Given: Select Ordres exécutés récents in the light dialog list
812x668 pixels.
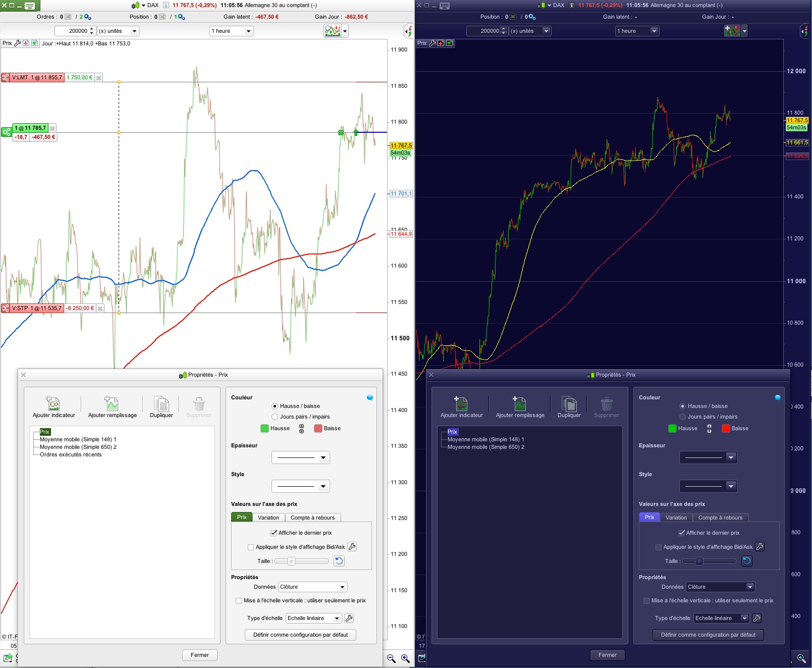Looking at the screenshot, I should pyautogui.click(x=71, y=454).
